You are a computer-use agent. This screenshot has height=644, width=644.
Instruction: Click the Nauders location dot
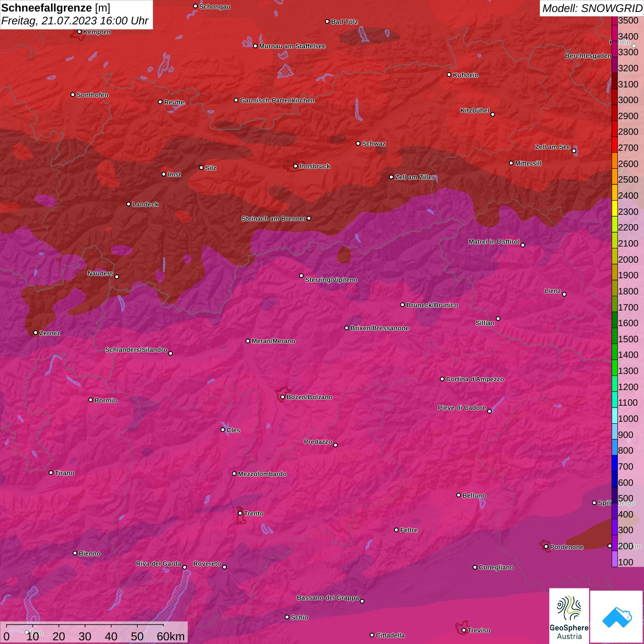pyautogui.click(x=117, y=276)
